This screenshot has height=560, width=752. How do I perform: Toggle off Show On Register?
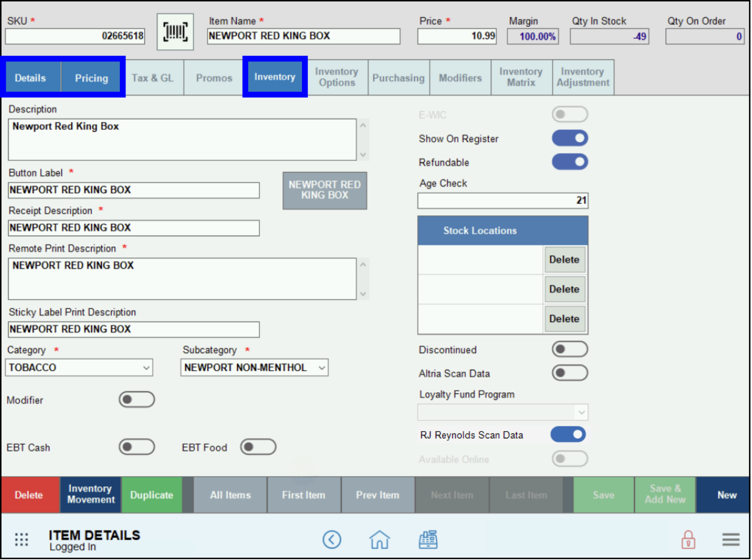point(569,138)
